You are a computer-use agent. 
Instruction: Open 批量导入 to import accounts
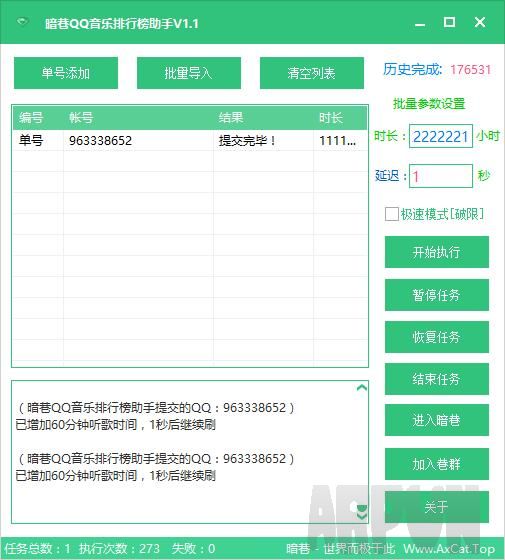click(x=189, y=73)
